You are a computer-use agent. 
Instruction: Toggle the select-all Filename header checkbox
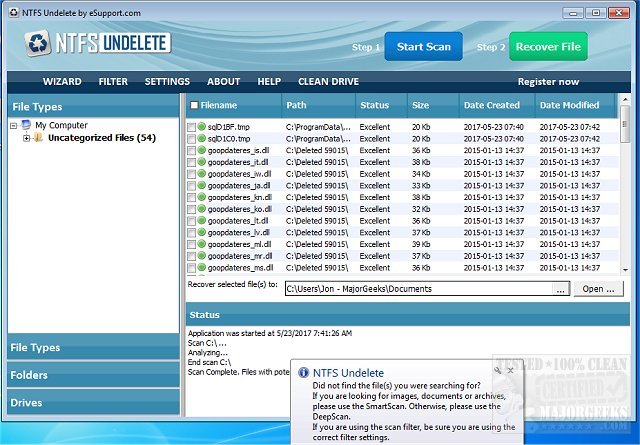pyautogui.click(x=194, y=105)
